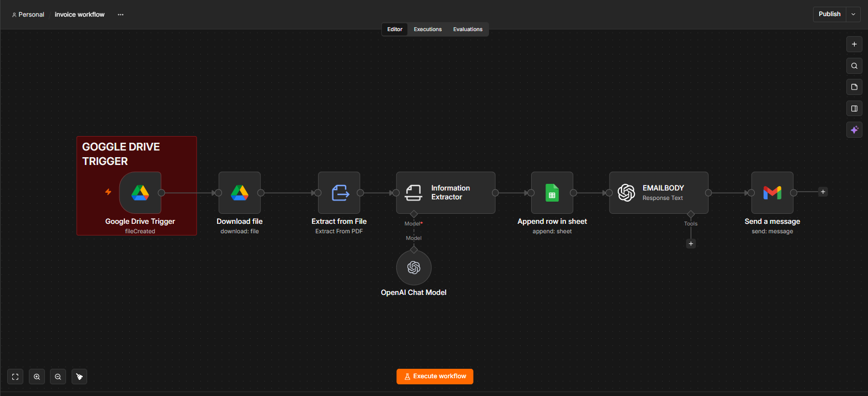Click the EMAILBODY Tools connector diamond
The width and height of the screenshot is (868, 396).
click(691, 214)
